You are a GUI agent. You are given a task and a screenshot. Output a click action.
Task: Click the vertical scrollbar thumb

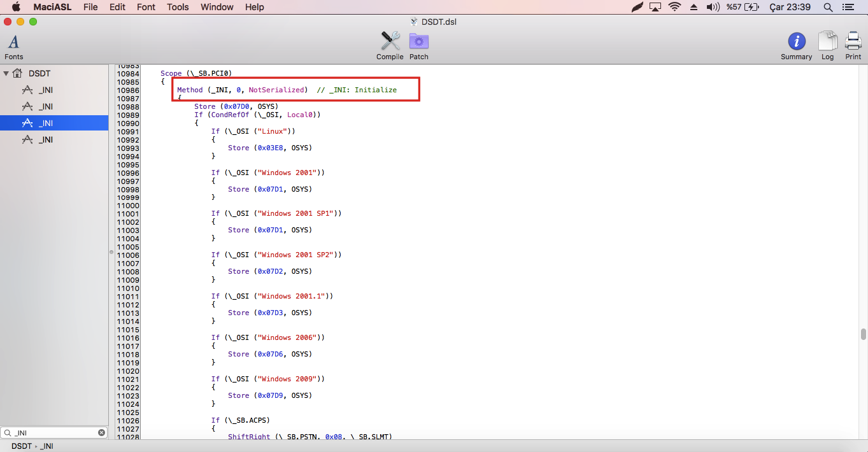click(x=863, y=334)
